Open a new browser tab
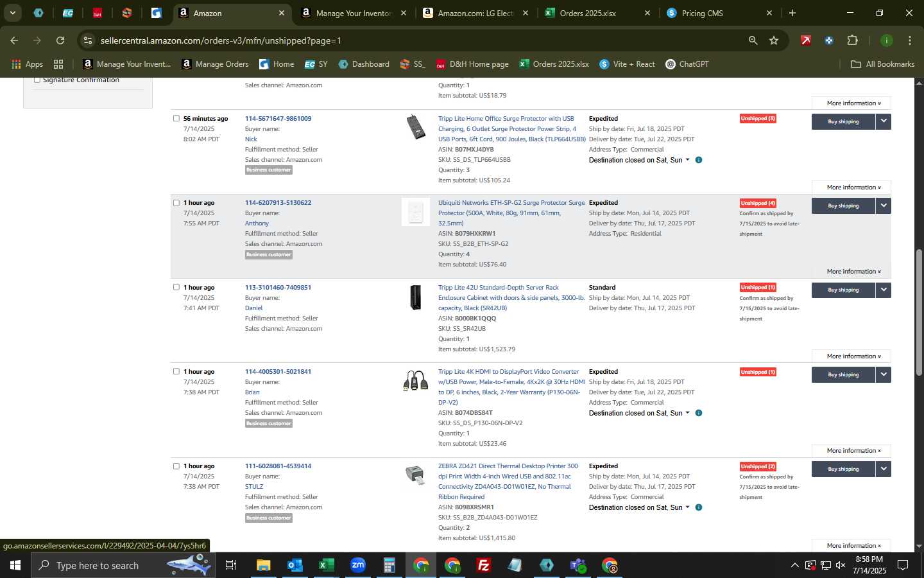This screenshot has height=578, width=924. (792, 13)
